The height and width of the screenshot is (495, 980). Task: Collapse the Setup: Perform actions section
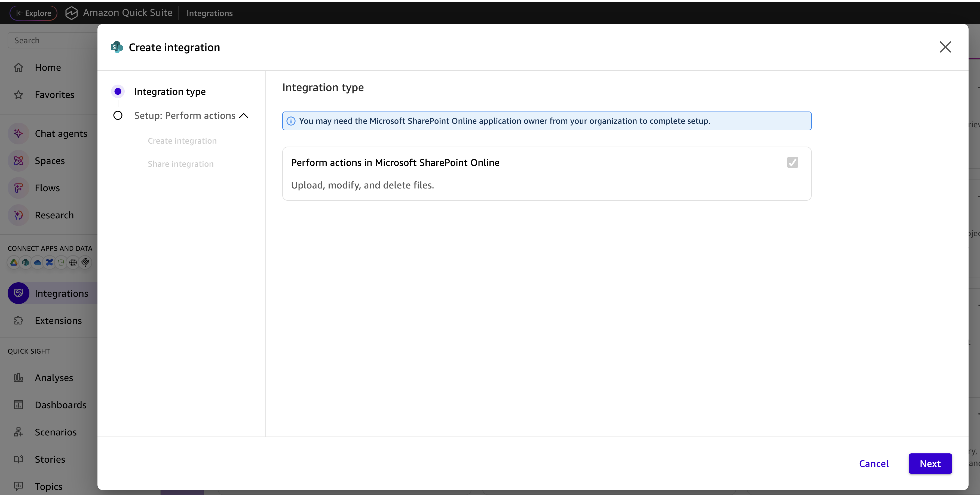point(244,115)
